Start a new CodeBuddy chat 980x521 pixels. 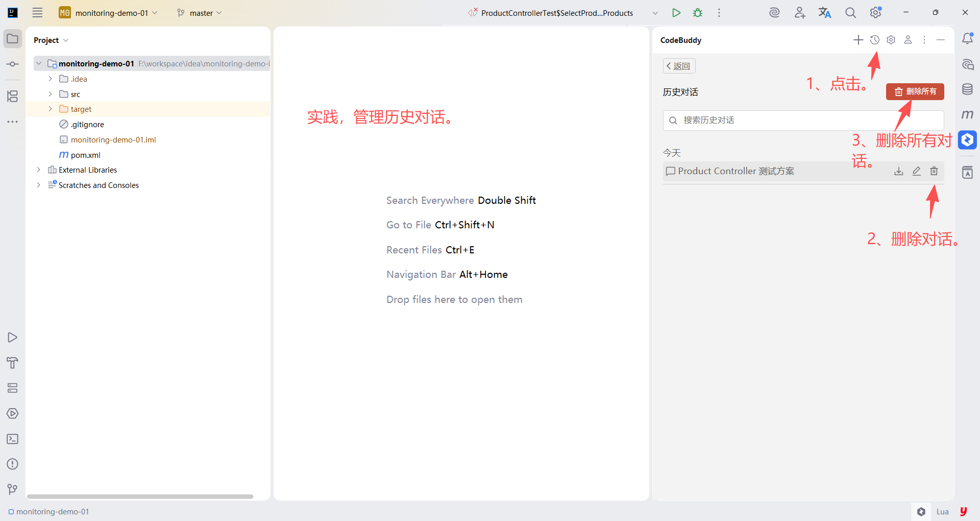(x=859, y=40)
